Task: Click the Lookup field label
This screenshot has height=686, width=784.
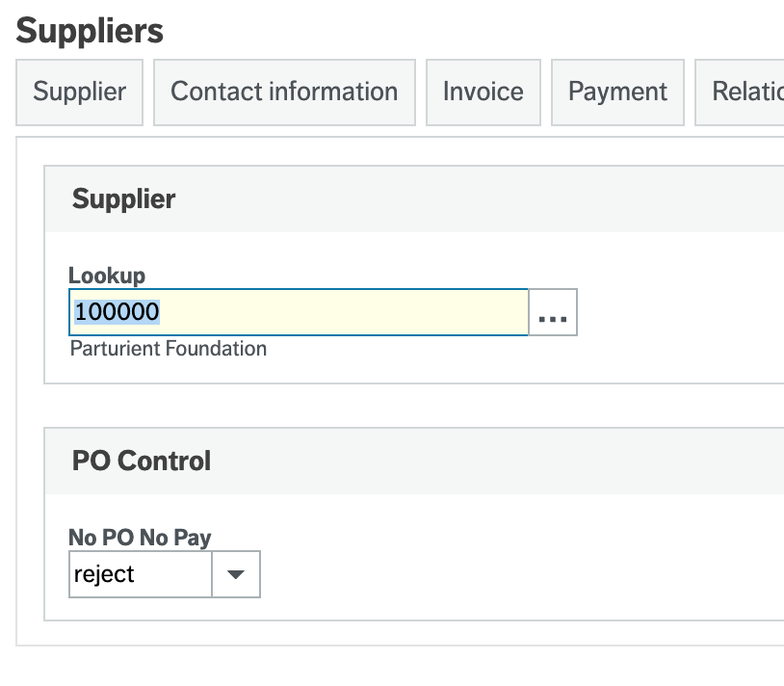Action: (x=107, y=276)
